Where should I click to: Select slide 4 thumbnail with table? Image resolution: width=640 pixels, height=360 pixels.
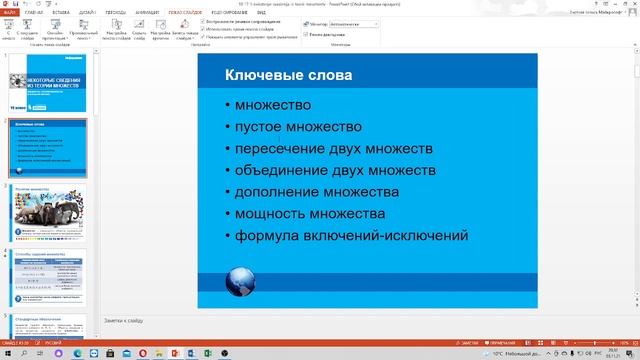[47, 278]
